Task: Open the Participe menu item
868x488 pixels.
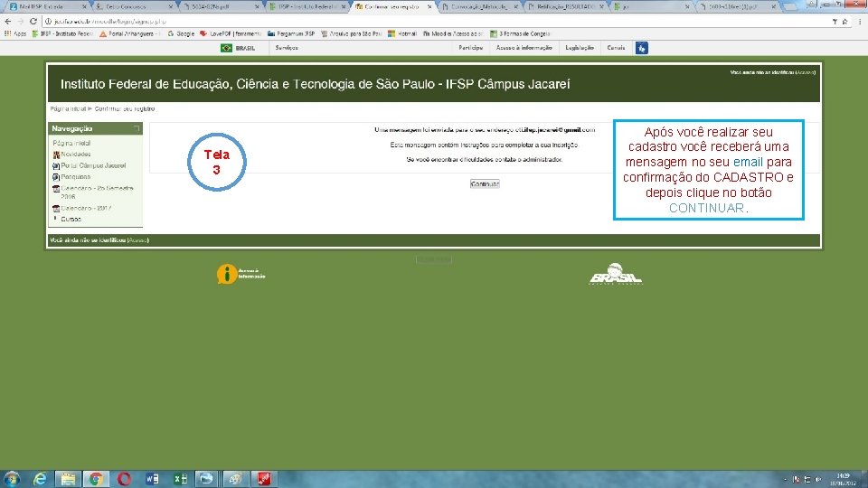Action: click(470, 48)
